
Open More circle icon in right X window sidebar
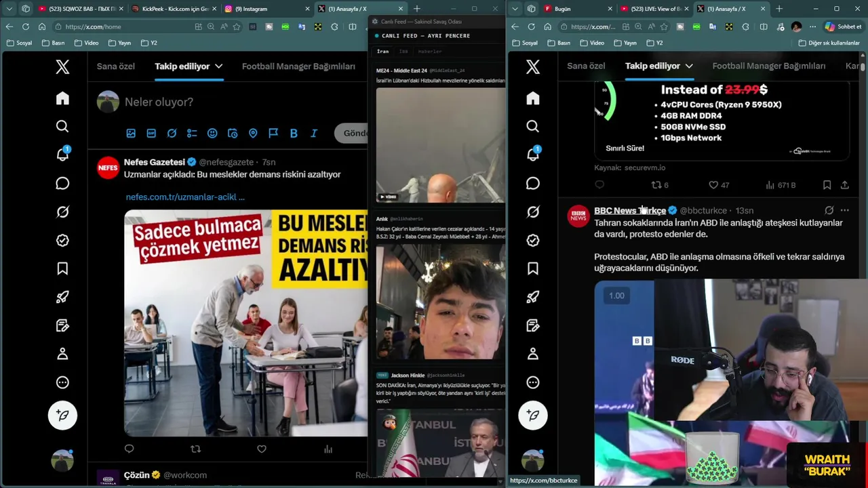[x=533, y=382]
